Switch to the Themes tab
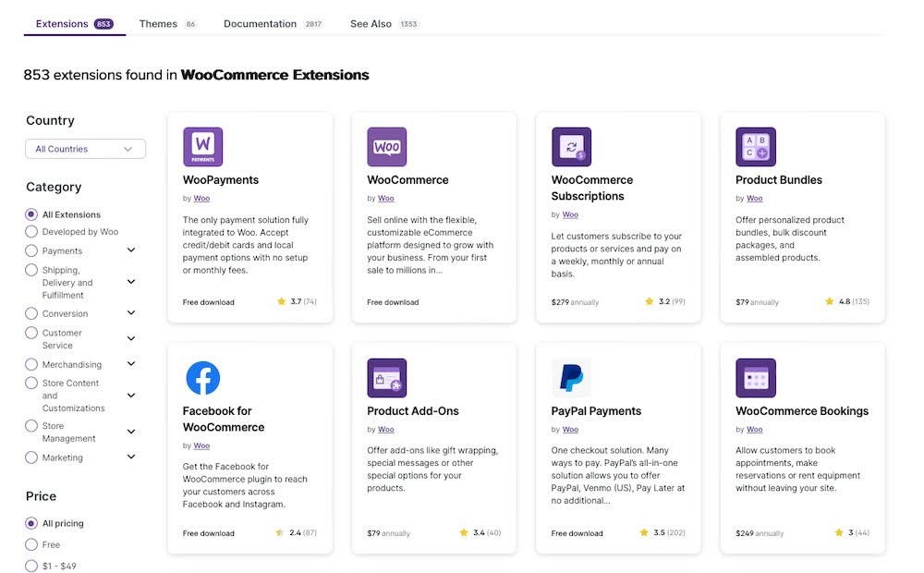 pos(167,24)
